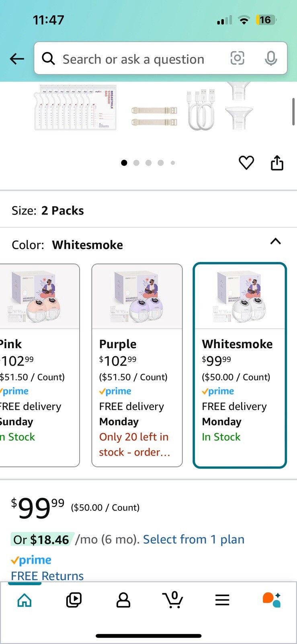This screenshot has height=644, width=297.
Task: Open the shopping cart icon
Action: [x=173, y=600]
